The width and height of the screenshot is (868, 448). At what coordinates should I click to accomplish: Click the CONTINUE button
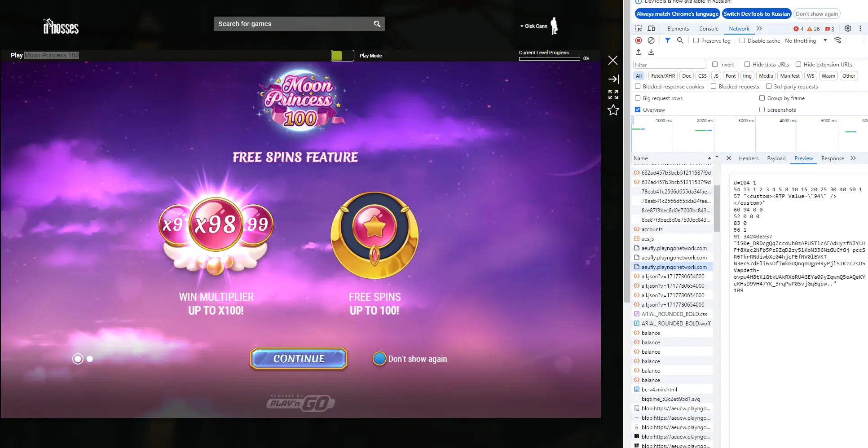[299, 359]
